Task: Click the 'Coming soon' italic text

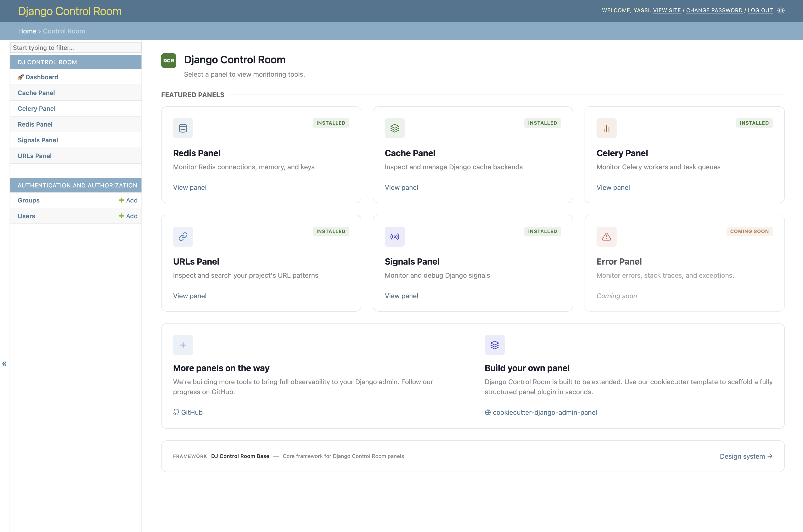Action: click(617, 296)
